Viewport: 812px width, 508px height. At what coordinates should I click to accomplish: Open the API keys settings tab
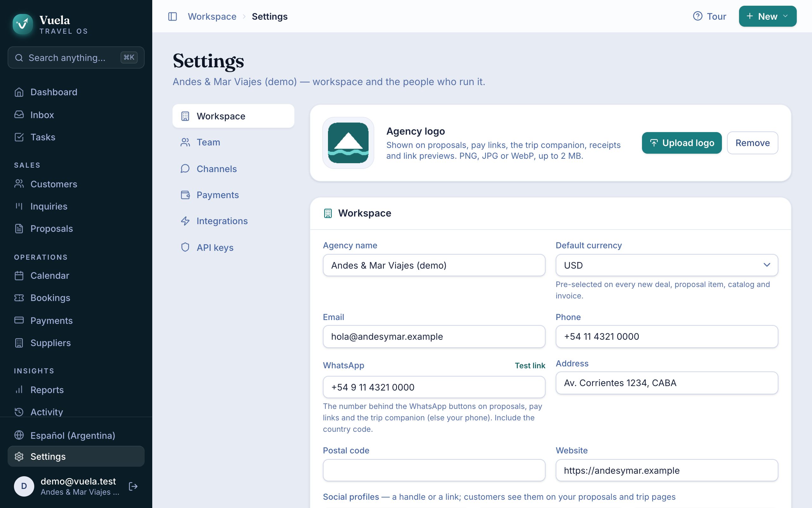coord(233,248)
